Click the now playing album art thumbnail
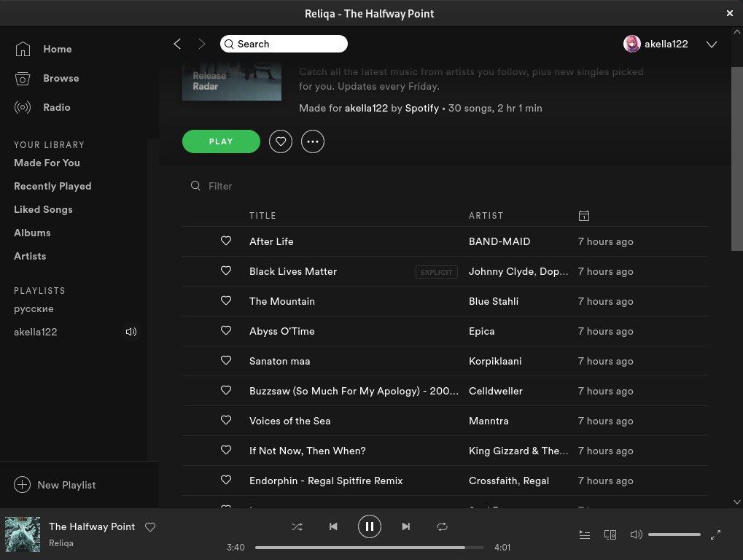This screenshot has height=560, width=743. tap(23, 534)
